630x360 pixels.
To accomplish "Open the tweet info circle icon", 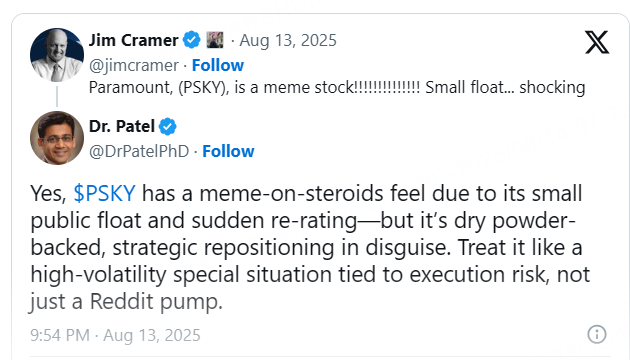I will pos(597,334).
